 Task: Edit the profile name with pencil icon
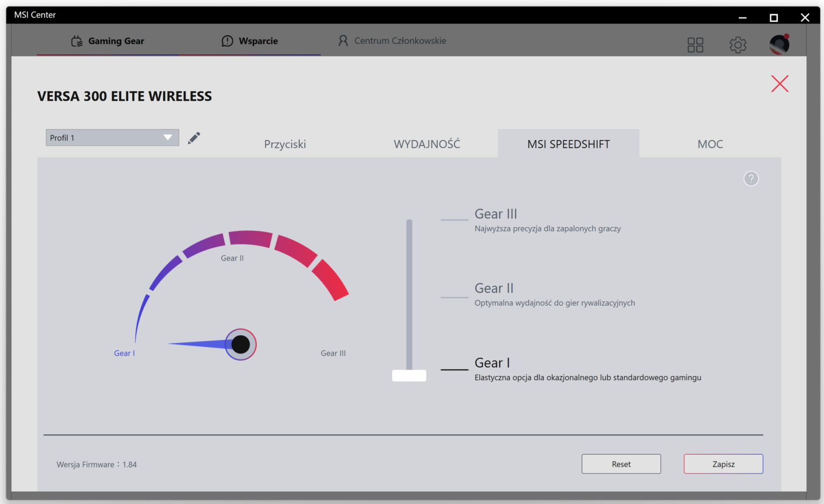pyautogui.click(x=194, y=138)
